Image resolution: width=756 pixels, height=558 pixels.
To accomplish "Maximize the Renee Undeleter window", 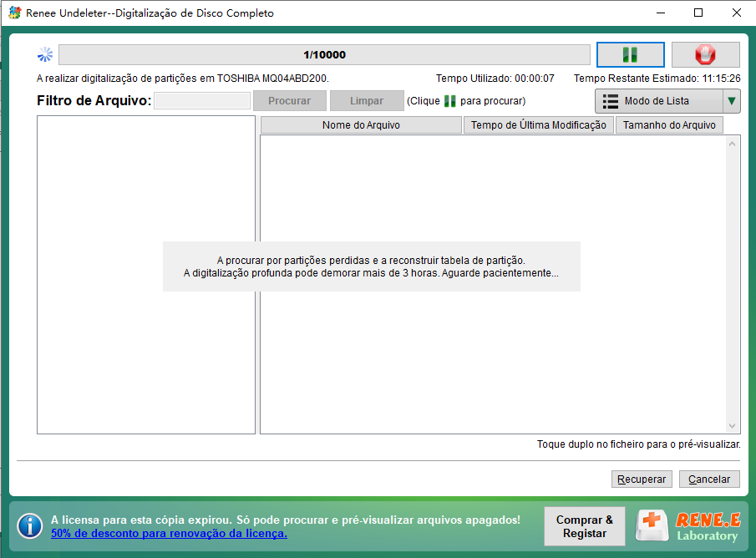I will (x=698, y=13).
